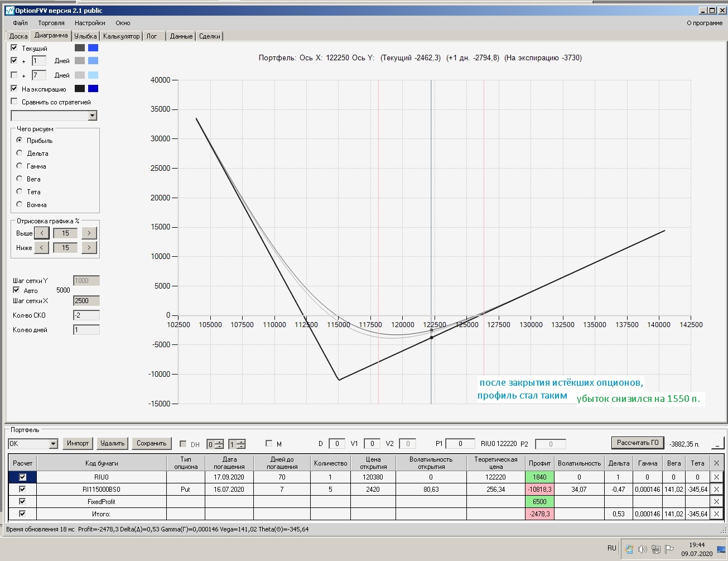
Task: Delete the RI115000BS0 row with X
Action: coord(716,490)
